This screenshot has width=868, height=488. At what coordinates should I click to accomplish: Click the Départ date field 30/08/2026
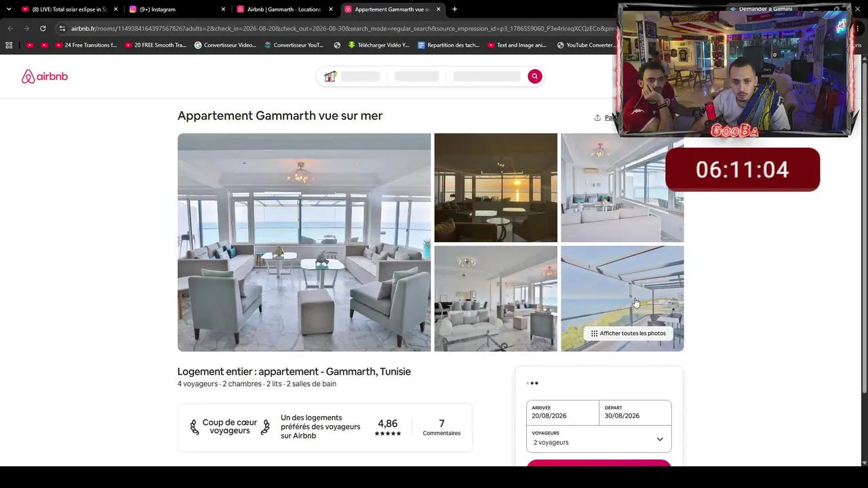pyautogui.click(x=635, y=413)
